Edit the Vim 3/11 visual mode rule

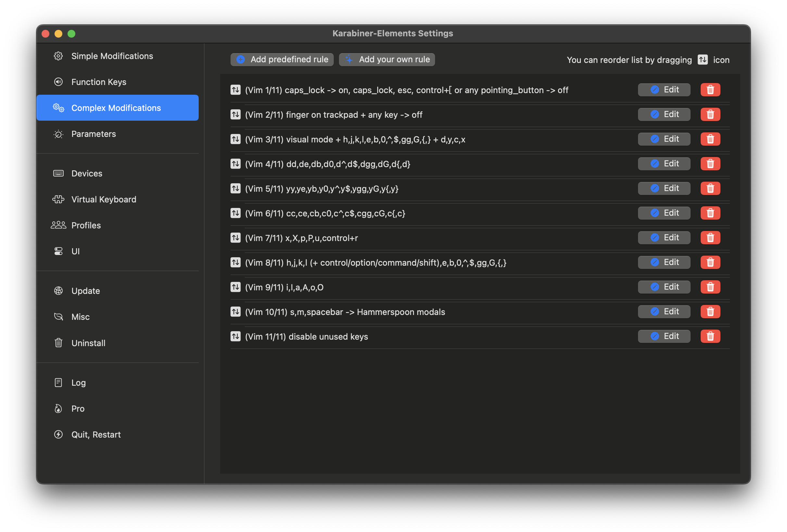point(664,139)
